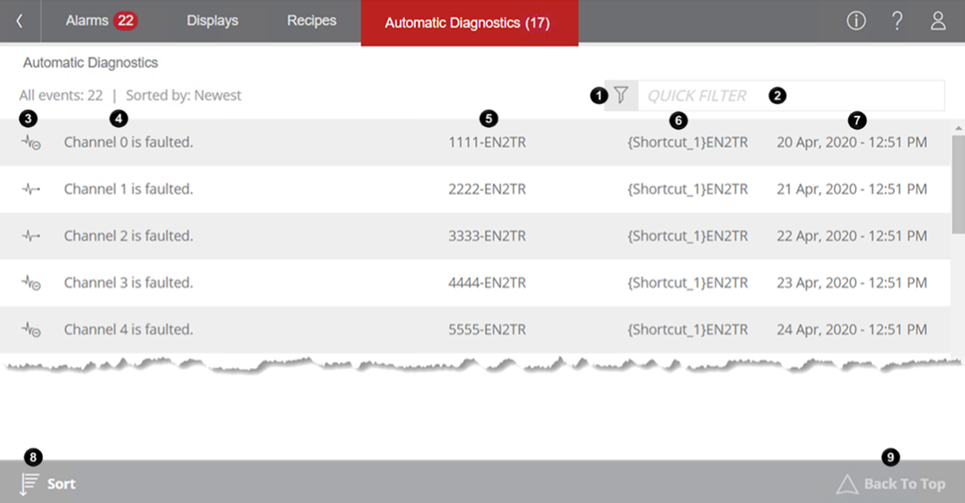Open the help question mark icon

click(897, 21)
